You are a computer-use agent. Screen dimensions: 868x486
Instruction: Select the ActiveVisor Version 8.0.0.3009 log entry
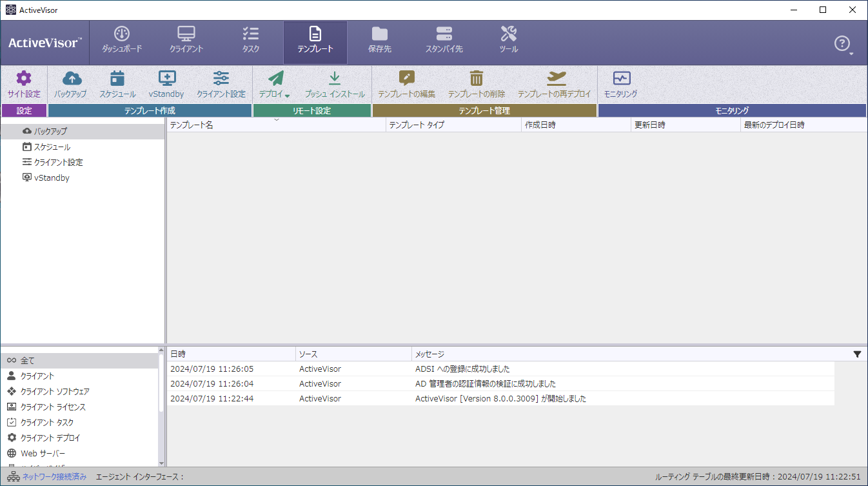click(500, 398)
